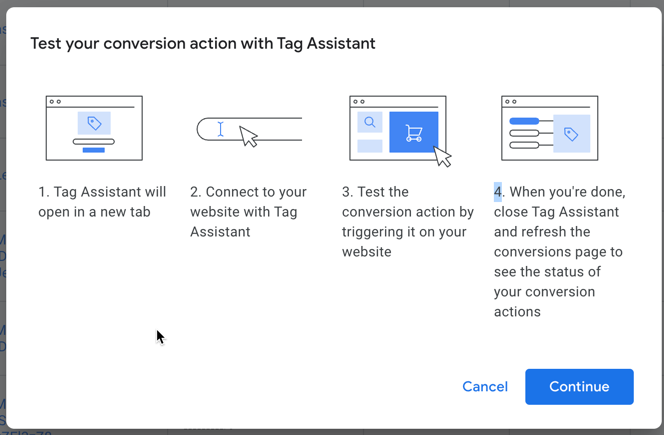Click the "Tag Assistant will open" step text
The height and width of the screenshot is (435, 664).
pos(102,202)
